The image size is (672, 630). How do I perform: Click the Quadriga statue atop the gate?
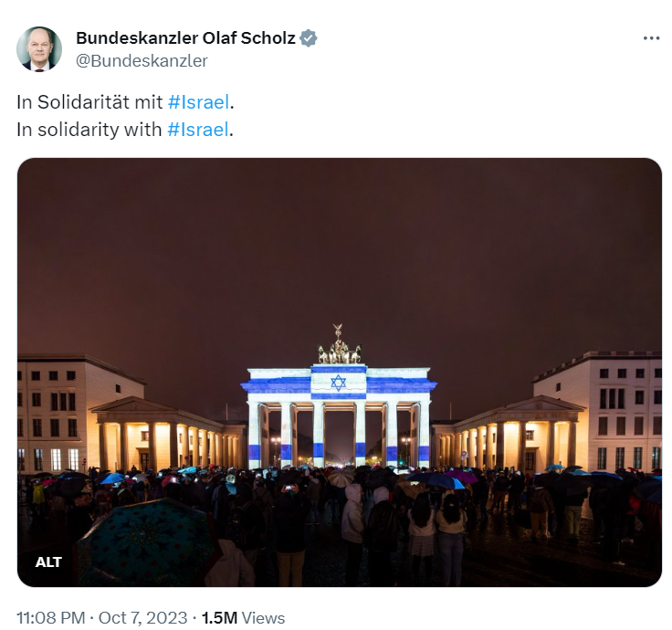coord(339,345)
